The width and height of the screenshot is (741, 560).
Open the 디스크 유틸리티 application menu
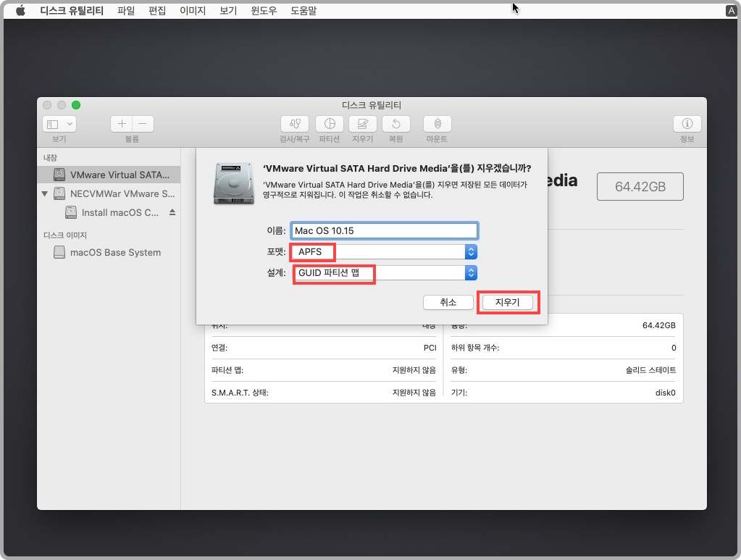click(72, 10)
